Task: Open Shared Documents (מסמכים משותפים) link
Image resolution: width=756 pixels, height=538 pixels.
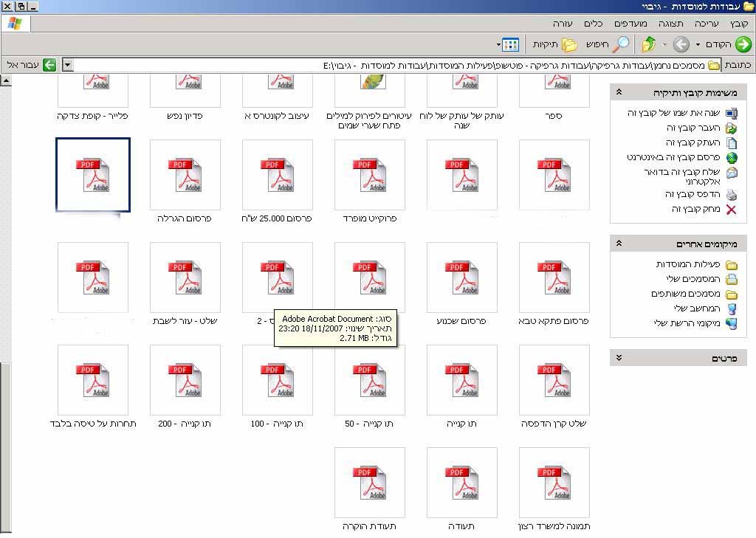Action: [x=686, y=294]
